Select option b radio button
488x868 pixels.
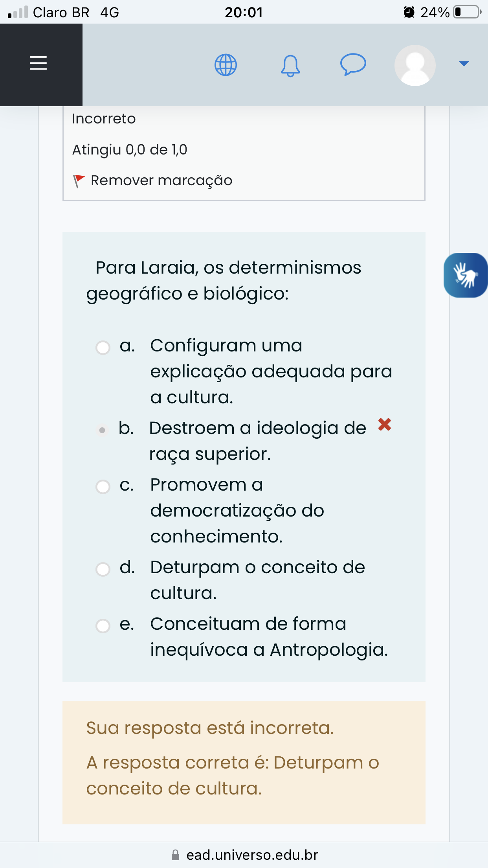coord(102,430)
